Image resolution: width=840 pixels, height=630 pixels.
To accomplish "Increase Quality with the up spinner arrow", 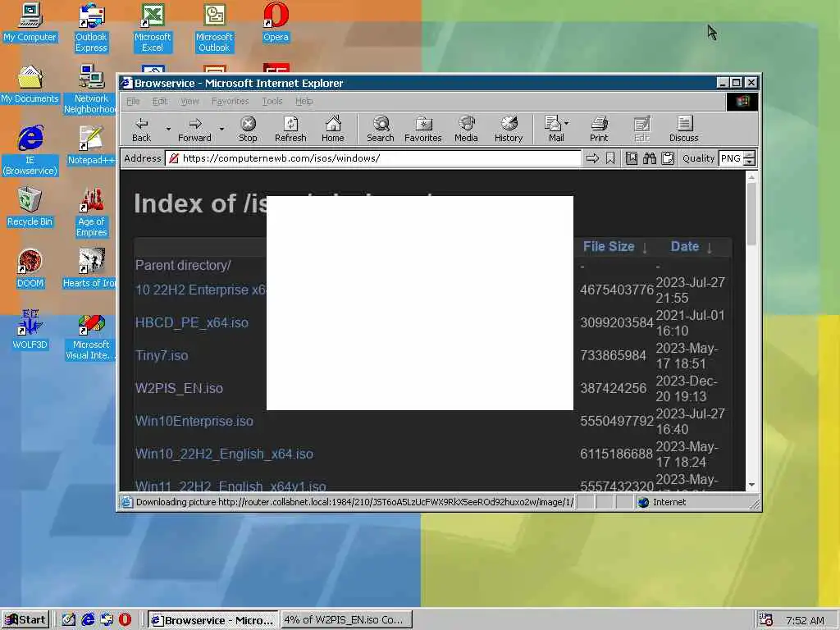I will coord(750,155).
